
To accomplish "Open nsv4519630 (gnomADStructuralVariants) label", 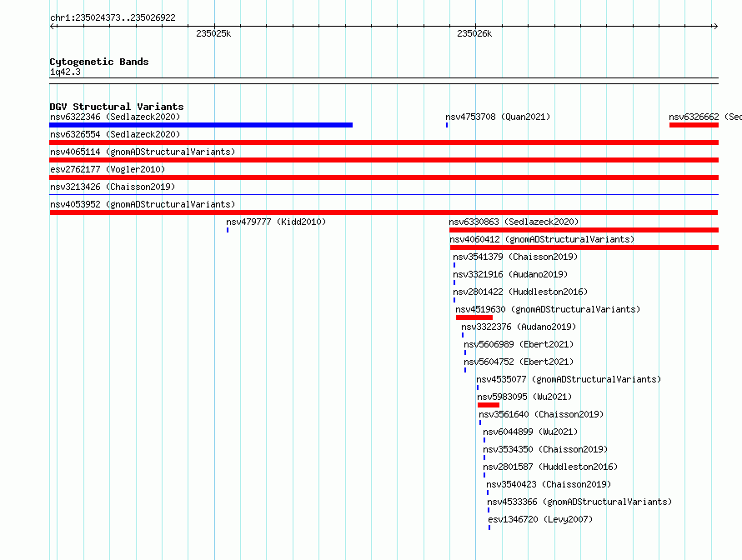I will 548,309.
